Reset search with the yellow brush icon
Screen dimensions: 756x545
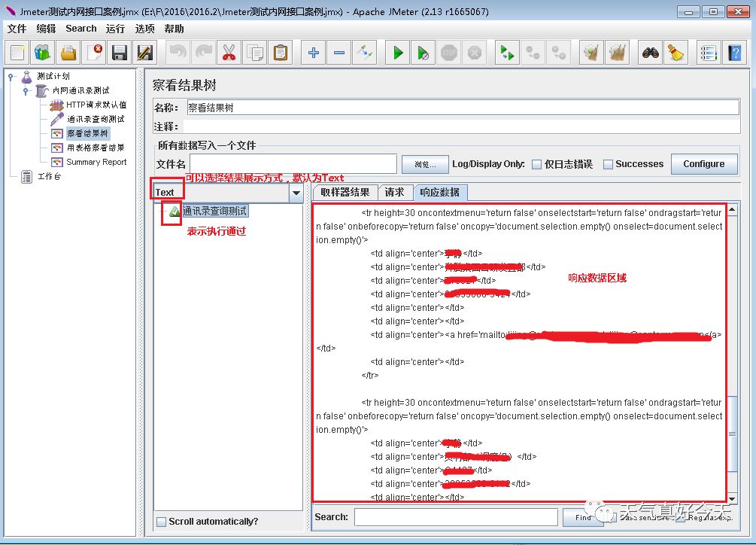pos(676,53)
